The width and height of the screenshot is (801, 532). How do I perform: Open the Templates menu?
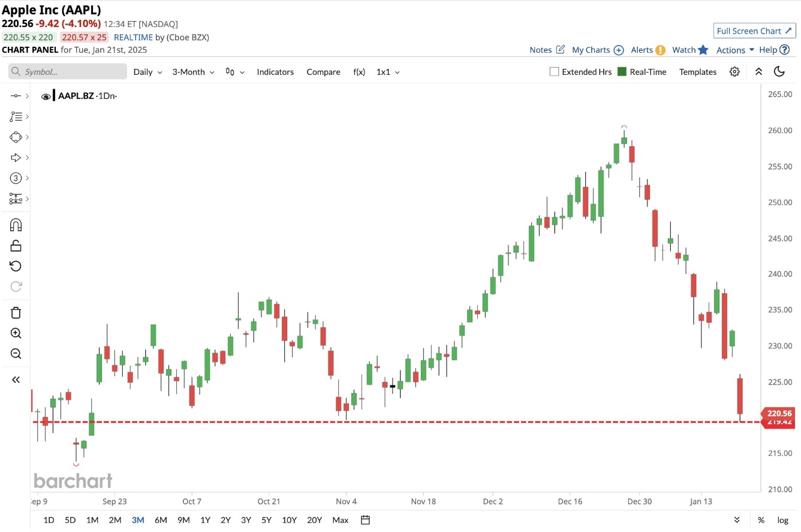click(698, 72)
